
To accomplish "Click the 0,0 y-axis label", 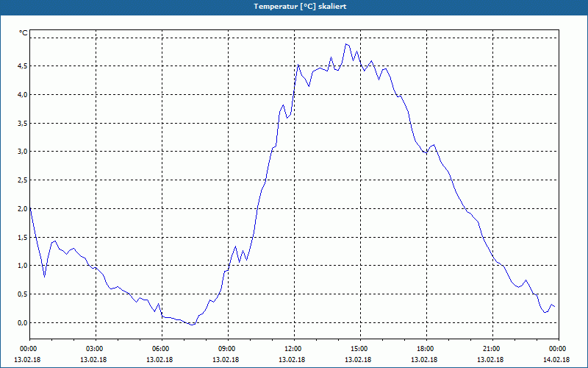I will (x=23, y=322).
